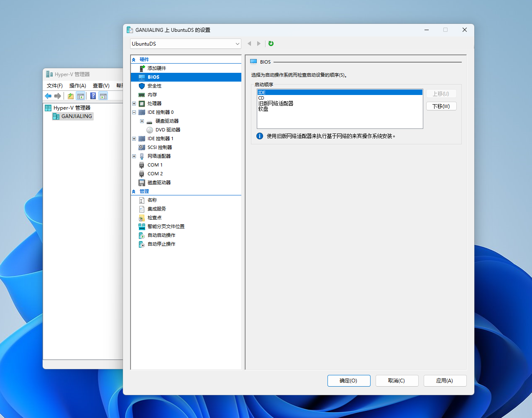Open File menu (文件) in Hyper-V Manager
Viewport: 532px width, 418px height.
pos(55,85)
